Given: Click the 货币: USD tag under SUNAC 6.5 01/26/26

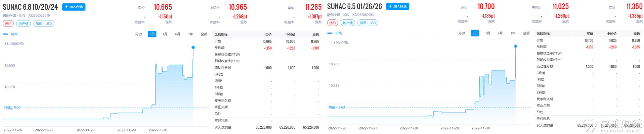Looking at the screenshot, I should (368, 23).
